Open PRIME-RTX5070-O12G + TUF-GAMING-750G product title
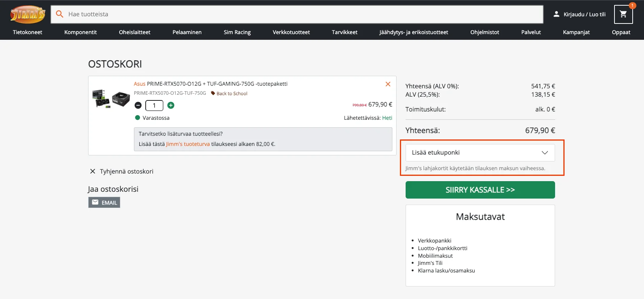The width and height of the screenshot is (644, 299). [217, 84]
